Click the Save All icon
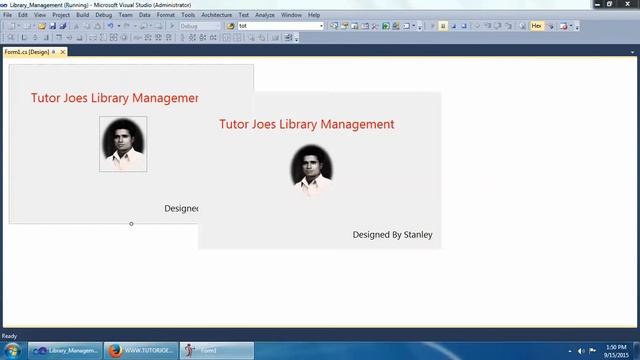Viewport: 640px width, 360px height. point(62,26)
